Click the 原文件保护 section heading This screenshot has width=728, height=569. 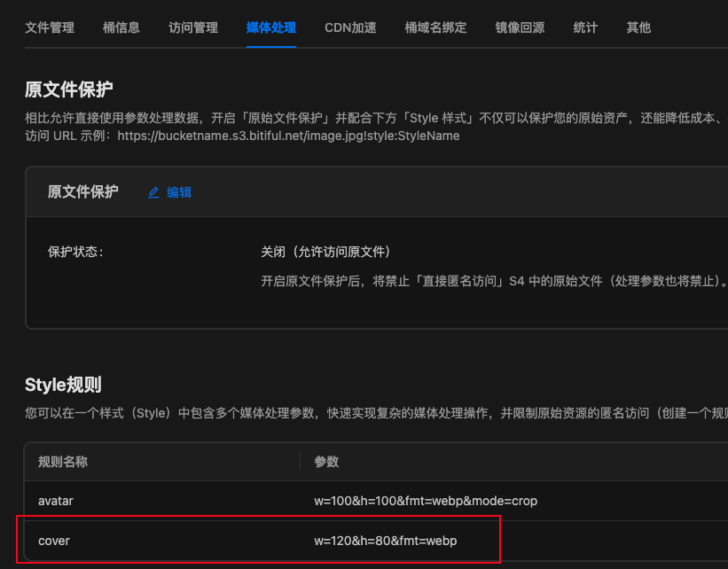click(x=68, y=90)
